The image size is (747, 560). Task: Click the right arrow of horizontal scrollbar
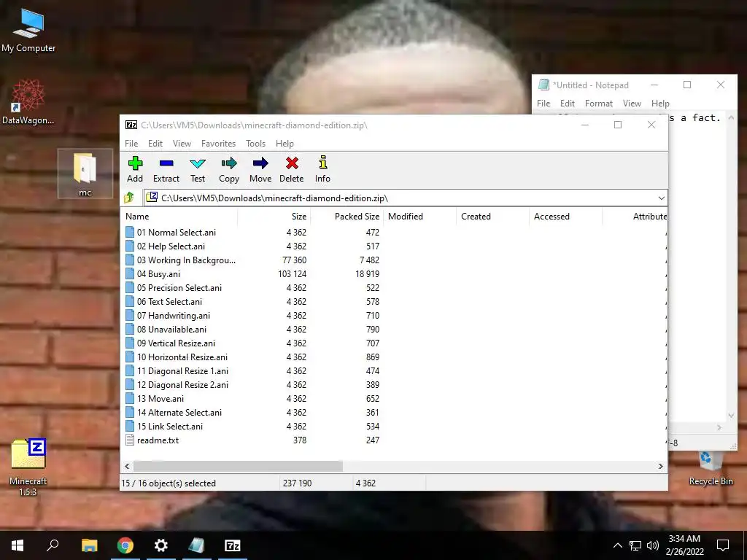click(x=660, y=466)
